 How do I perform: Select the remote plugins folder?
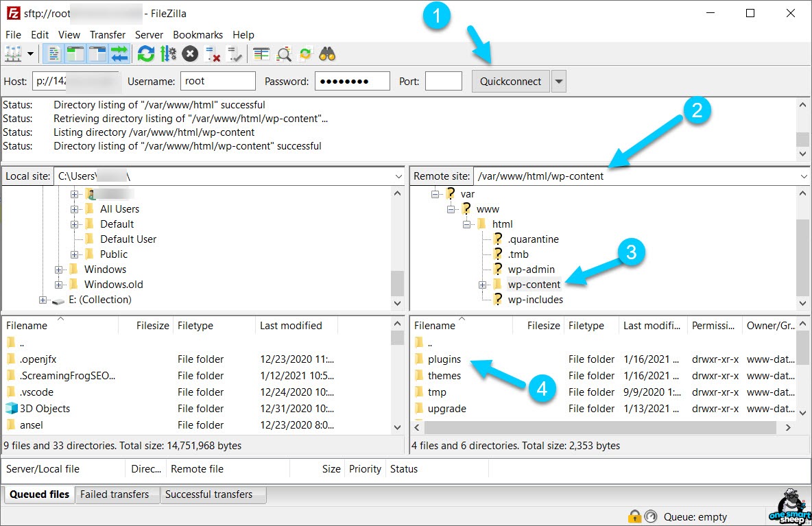(444, 359)
